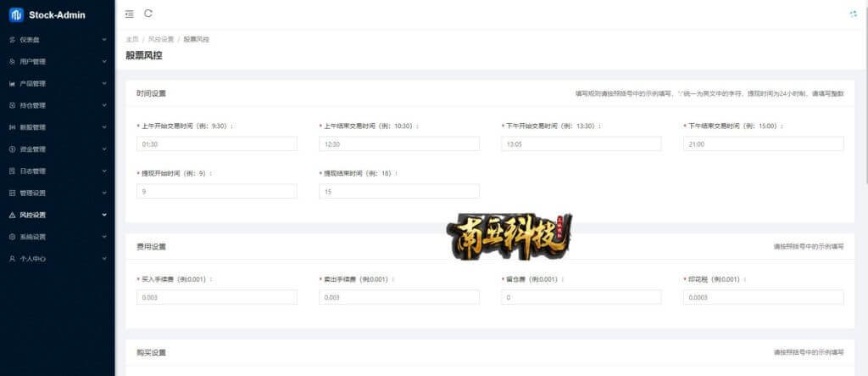Click the Stock-Admin title text
The image size is (868, 376).
point(57,15)
